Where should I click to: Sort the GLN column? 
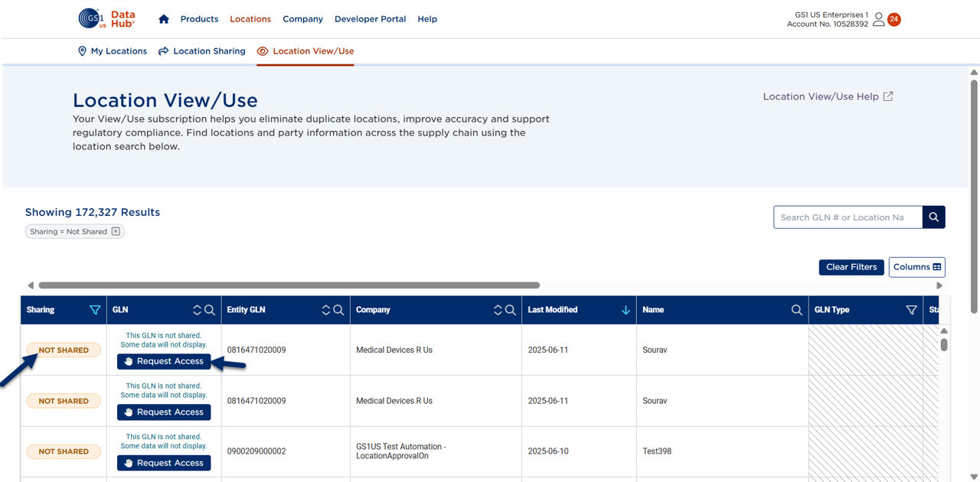tap(197, 310)
